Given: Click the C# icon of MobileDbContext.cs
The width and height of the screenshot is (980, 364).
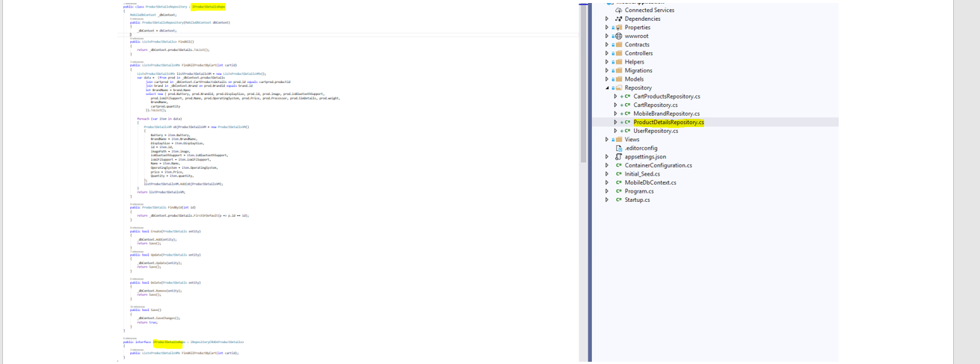Looking at the screenshot, I should 619,182.
